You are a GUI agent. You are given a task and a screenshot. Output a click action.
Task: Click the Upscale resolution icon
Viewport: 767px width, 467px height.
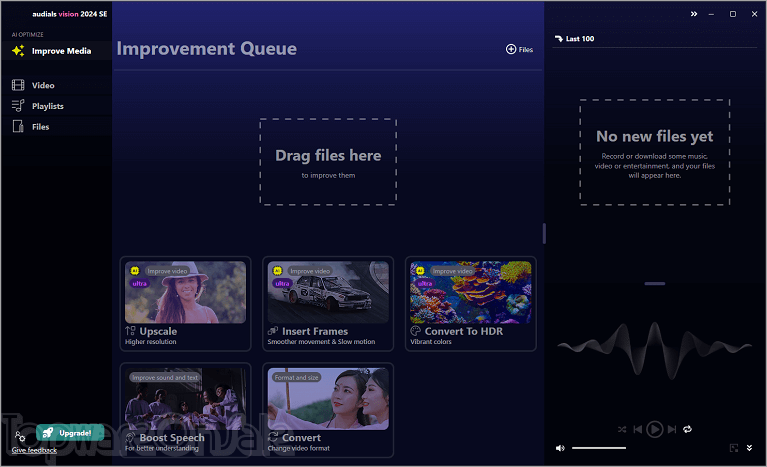click(x=130, y=331)
